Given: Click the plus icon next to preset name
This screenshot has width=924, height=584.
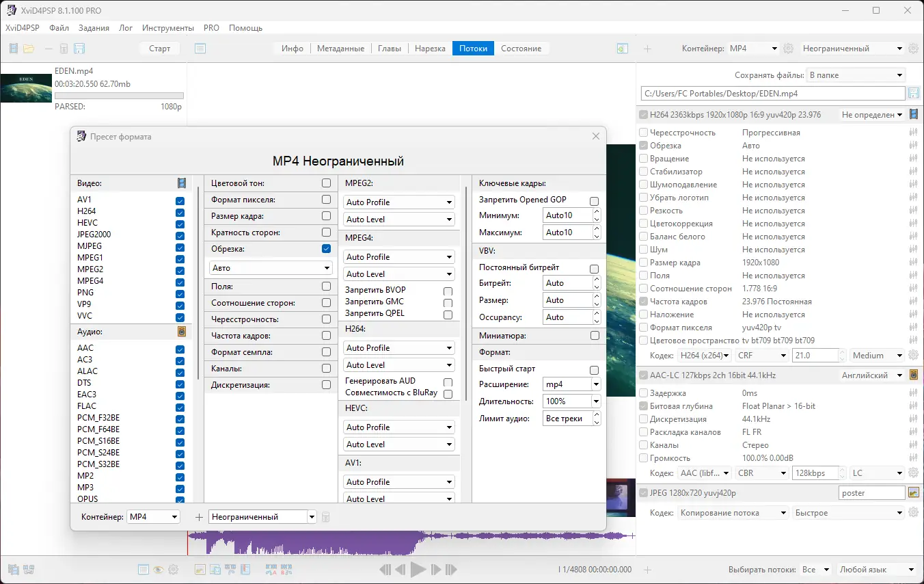Looking at the screenshot, I should (x=199, y=517).
